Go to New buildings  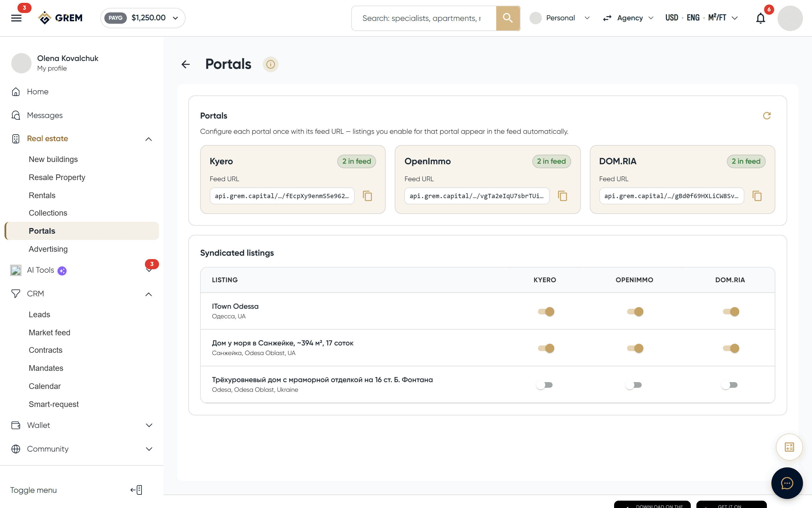point(53,159)
